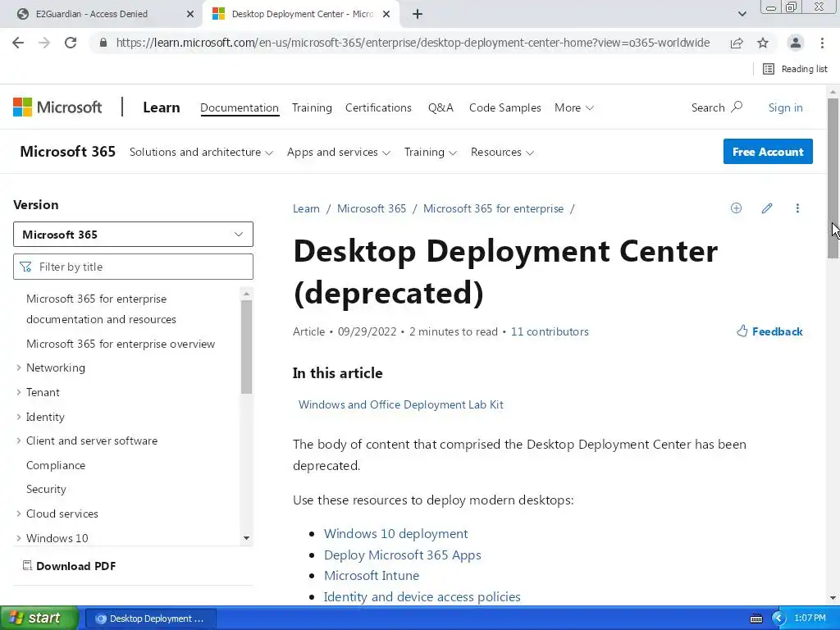Open the tab search dropdown arrow
This screenshot has width=840, height=630.
point(742,14)
